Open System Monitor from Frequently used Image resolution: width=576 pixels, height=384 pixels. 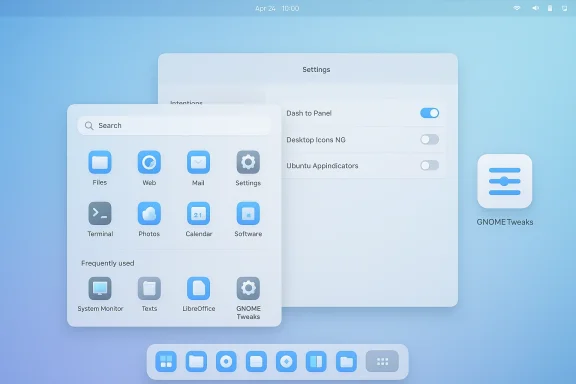coord(100,288)
